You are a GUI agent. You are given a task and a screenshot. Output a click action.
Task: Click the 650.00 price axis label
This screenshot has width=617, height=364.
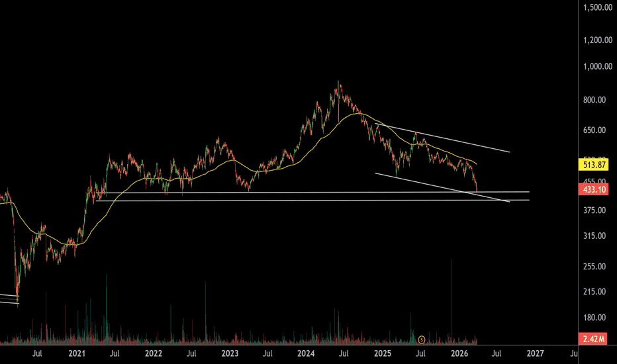[x=594, y=130]
